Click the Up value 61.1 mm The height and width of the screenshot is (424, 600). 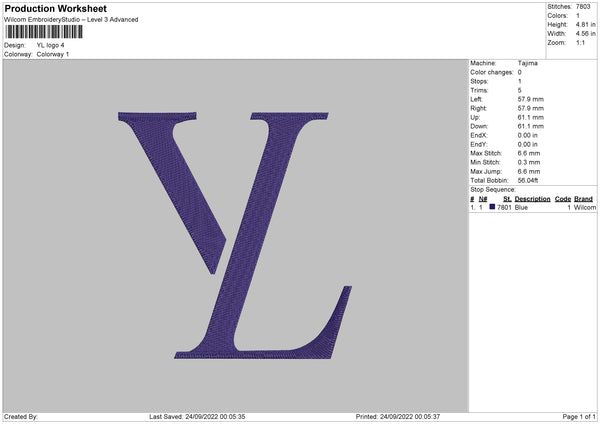pyautogui.click(x=530, y=117)
